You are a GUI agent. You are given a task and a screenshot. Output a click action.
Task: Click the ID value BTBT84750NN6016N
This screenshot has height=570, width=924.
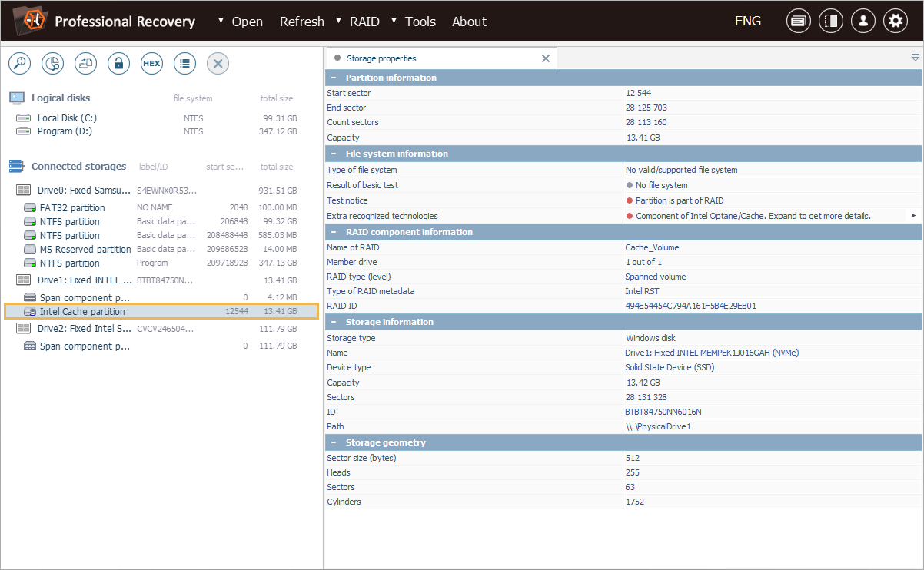[663, 412]
